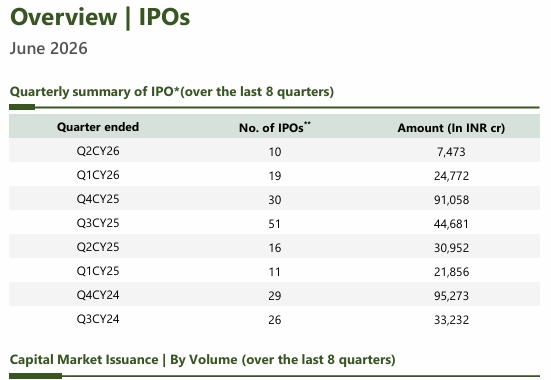This screenshot has width=551, height=380.
Task: Select the Q2CY26 row label
Action: [98, 151]
